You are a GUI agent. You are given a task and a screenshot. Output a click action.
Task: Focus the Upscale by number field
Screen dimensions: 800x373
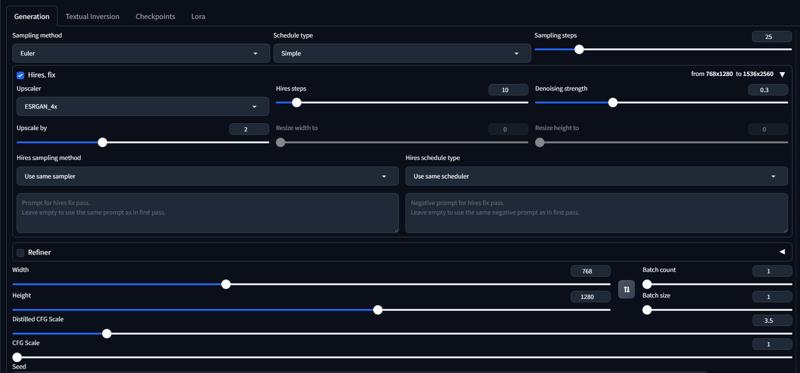[249, 130]
